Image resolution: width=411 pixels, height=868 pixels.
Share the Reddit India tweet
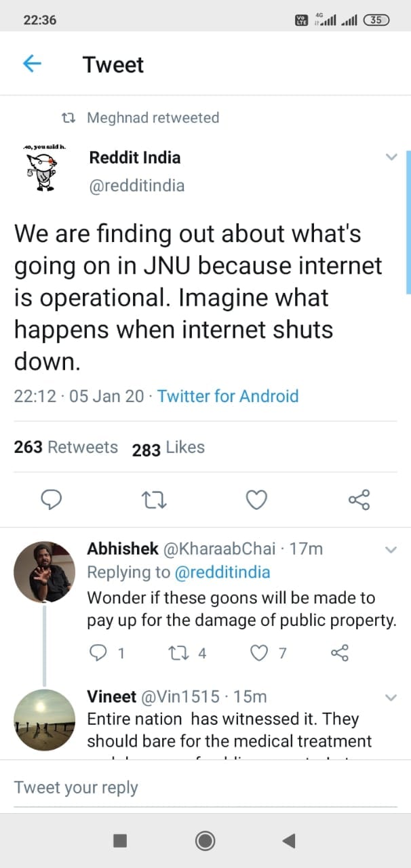tap(359, 500)
